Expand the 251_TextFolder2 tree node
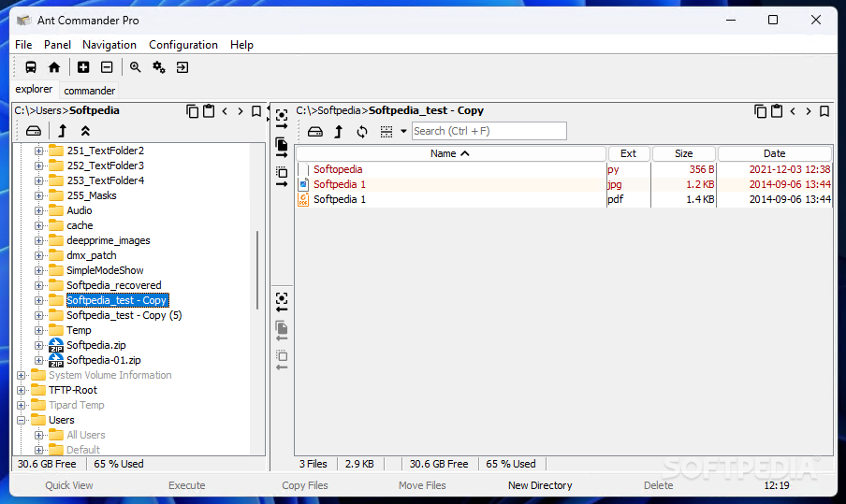Image resolution: width=846 pixels, height=504 pixels. [x=39, y=151]
